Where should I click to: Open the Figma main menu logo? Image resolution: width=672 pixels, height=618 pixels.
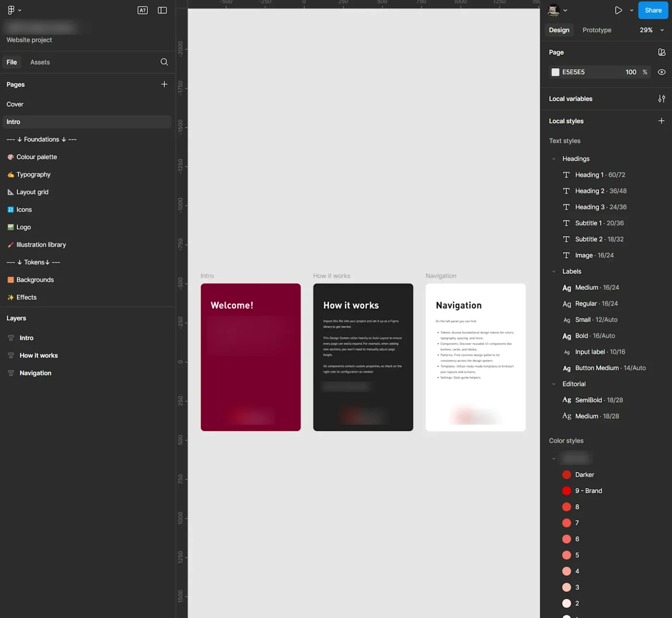pos(11,10)
